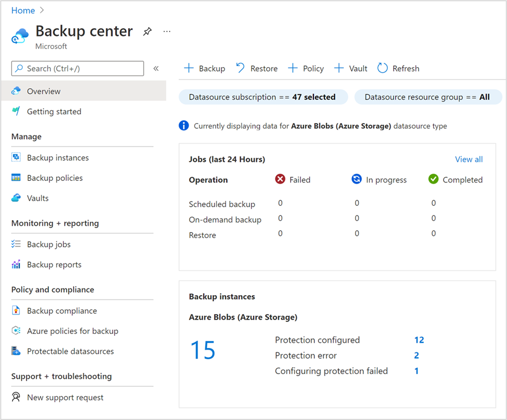Add a new Vault from toolbar

(x=351, y=68)
